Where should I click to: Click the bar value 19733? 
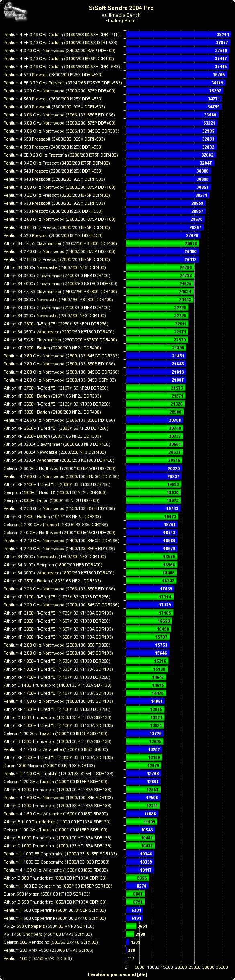[172, 508]
